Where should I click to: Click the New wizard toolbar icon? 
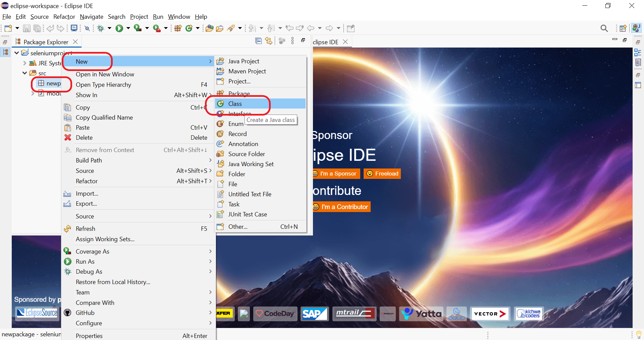[8, 28]
